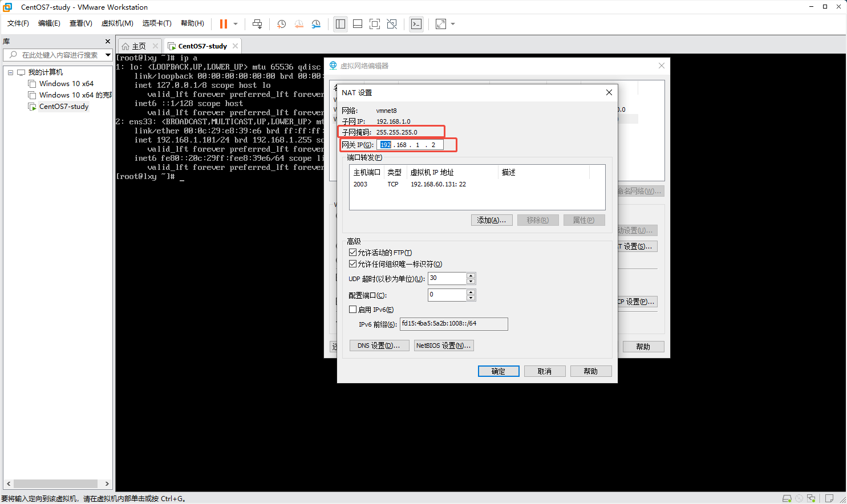The width and height of the screenshot is (847, 504).
Task: Toggle 允许任何组织唯一标识符 checkbox
Action: click(352, 264)
